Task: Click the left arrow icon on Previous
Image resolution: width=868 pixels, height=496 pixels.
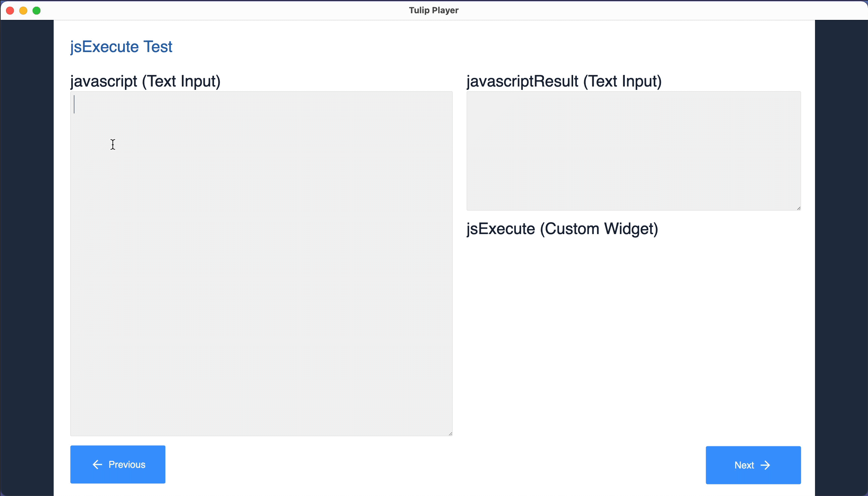Action: [97, 464]
